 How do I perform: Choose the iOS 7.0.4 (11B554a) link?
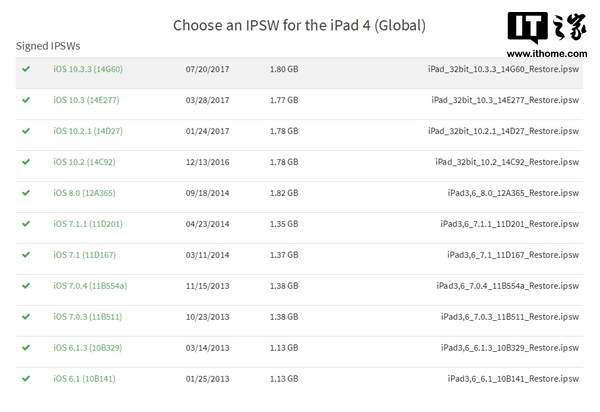click(x=90, y=286)
